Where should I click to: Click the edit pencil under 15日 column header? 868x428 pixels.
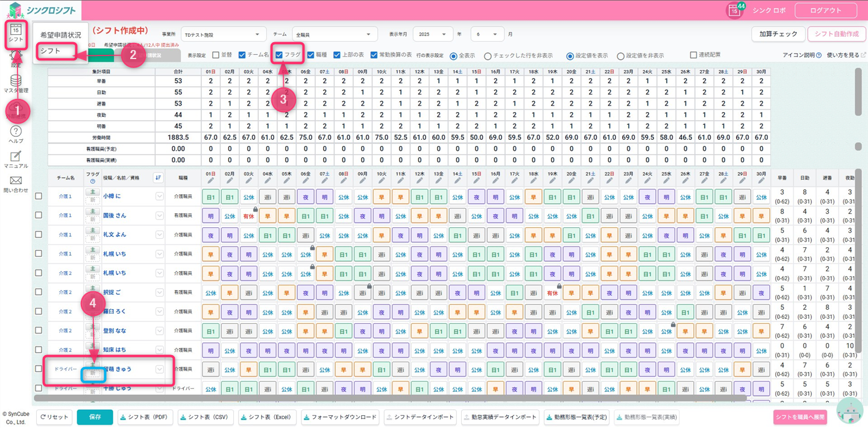point(476,180)
